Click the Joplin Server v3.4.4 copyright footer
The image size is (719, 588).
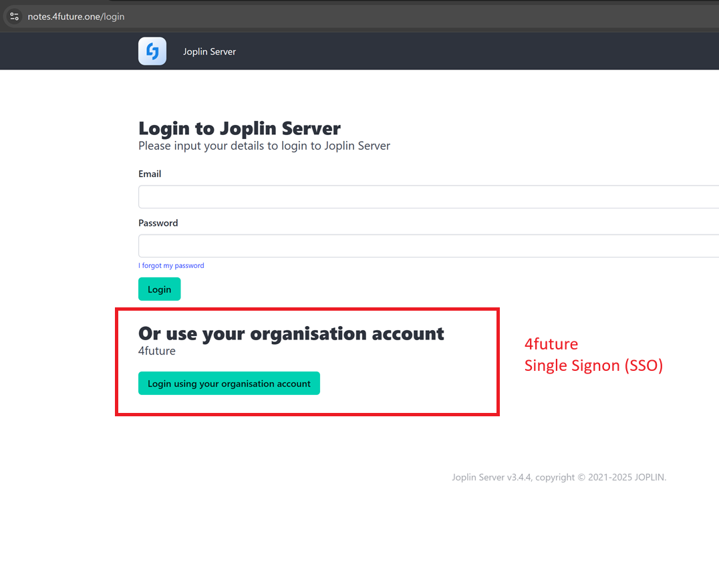tap(559, 477)
